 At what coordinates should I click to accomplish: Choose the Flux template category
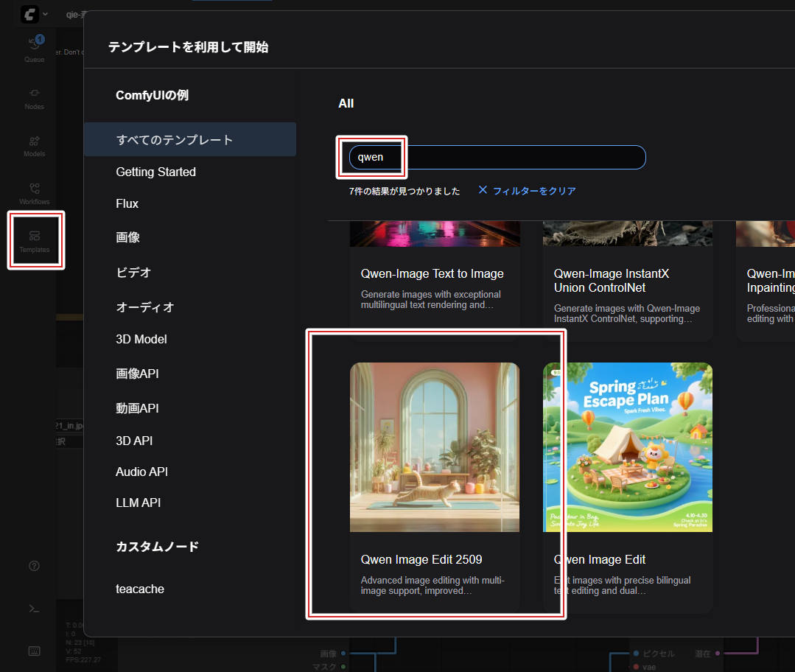coord(127,203)
